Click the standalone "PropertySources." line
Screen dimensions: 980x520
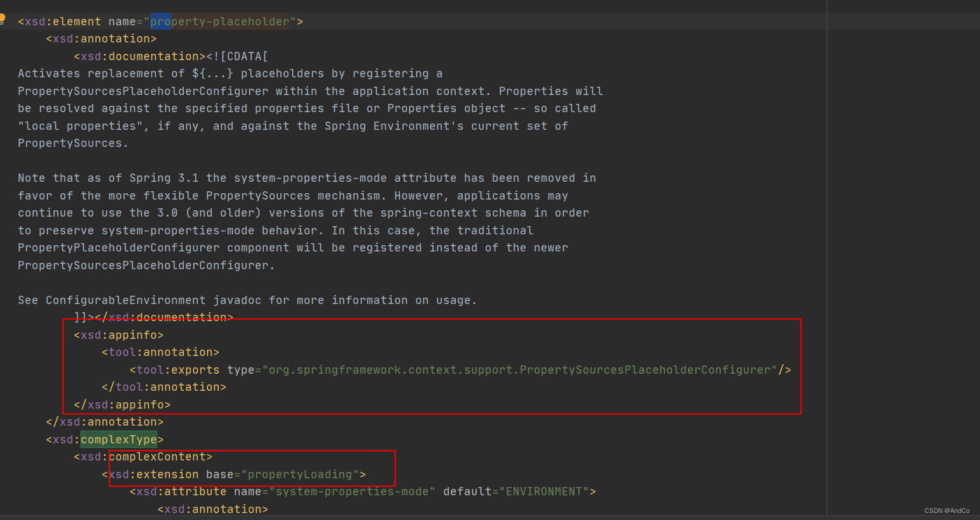(73, 143)
